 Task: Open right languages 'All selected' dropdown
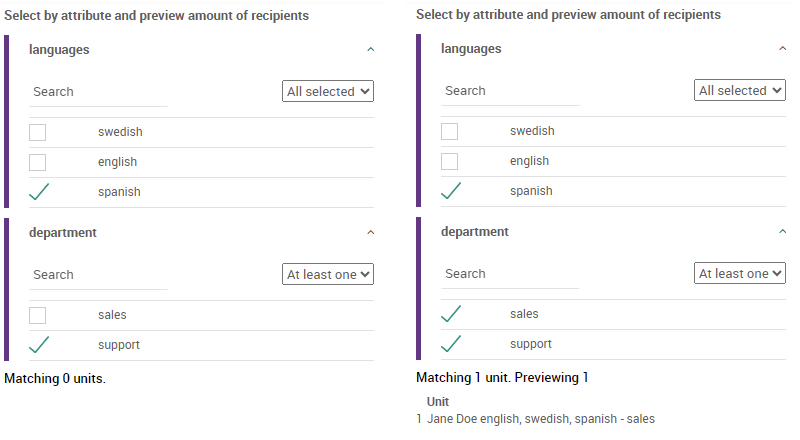[740, 90]
